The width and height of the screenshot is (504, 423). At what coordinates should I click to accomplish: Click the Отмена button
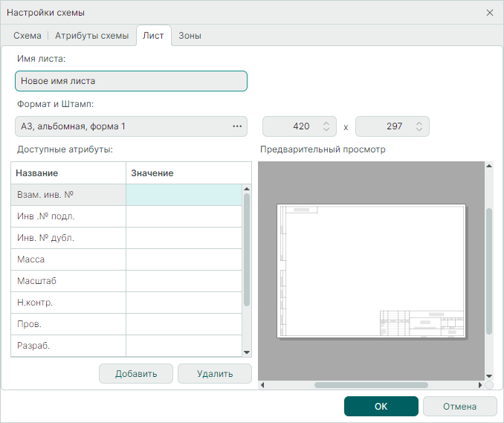tap(459, 406)
